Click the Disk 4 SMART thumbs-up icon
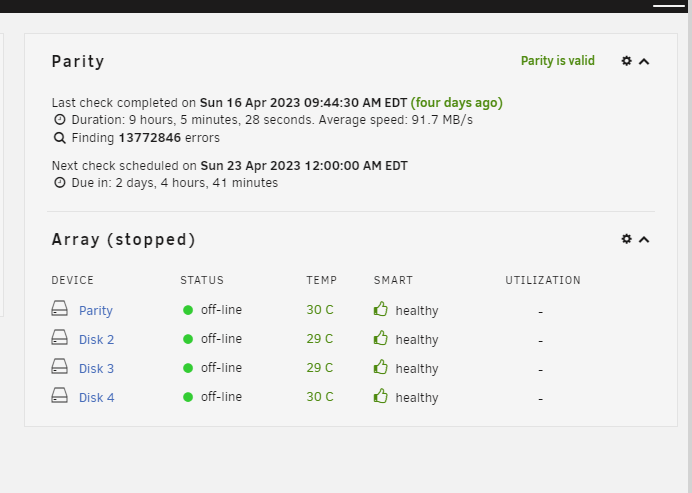 pyautogui.click(x=380, y=396)
